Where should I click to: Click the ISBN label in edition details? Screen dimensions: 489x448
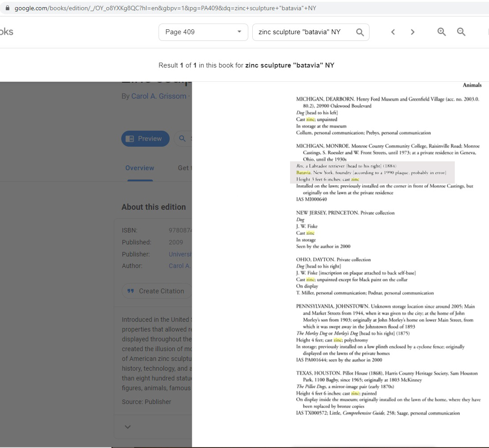point(130,231)
